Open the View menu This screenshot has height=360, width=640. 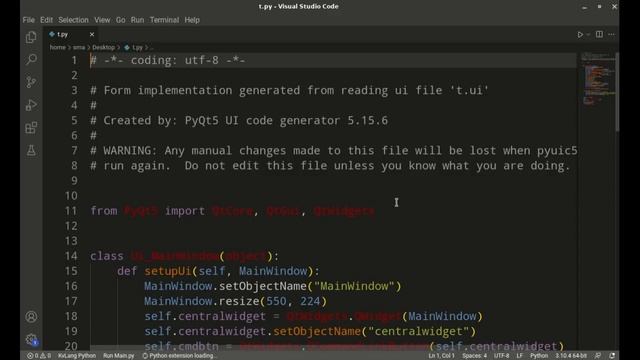click(102, 20)
